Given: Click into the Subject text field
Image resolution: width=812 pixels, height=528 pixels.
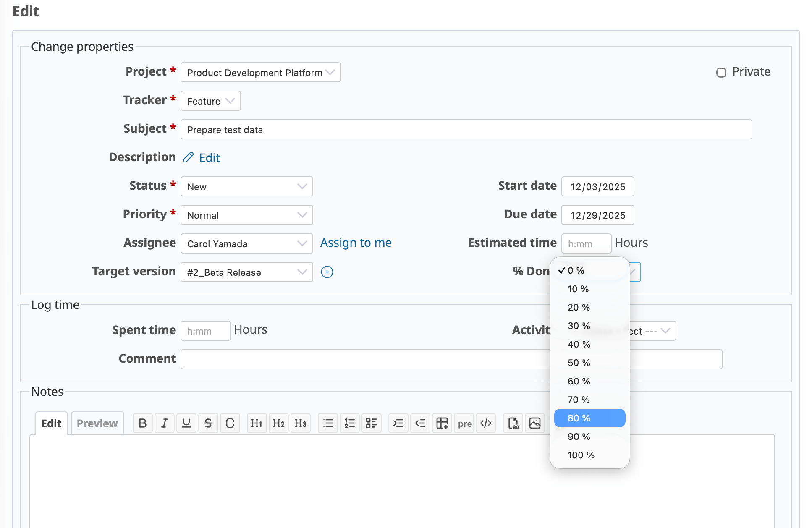Looking at the screenshot, I should point(466,130).
